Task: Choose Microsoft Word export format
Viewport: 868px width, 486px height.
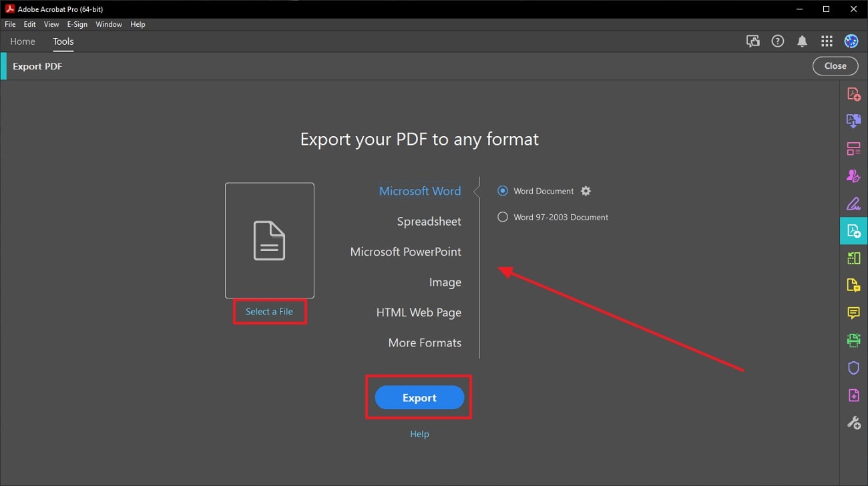Action: (420, 191)
